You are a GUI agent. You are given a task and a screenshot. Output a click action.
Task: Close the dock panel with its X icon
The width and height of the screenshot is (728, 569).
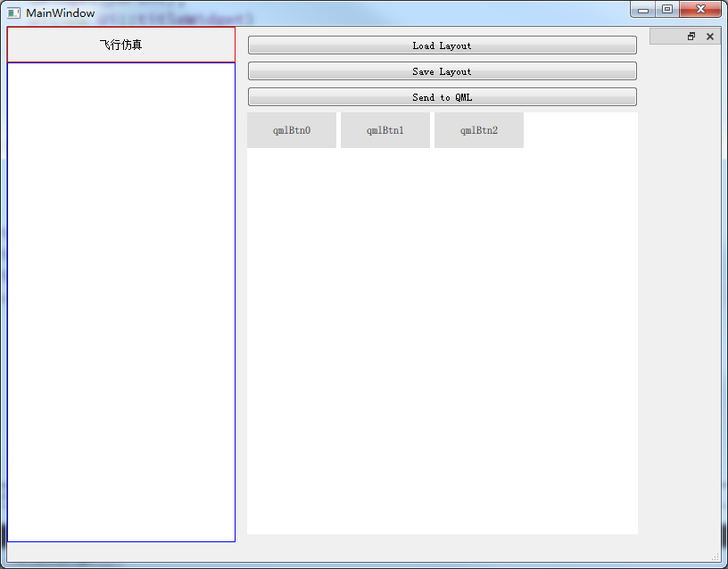709,36
